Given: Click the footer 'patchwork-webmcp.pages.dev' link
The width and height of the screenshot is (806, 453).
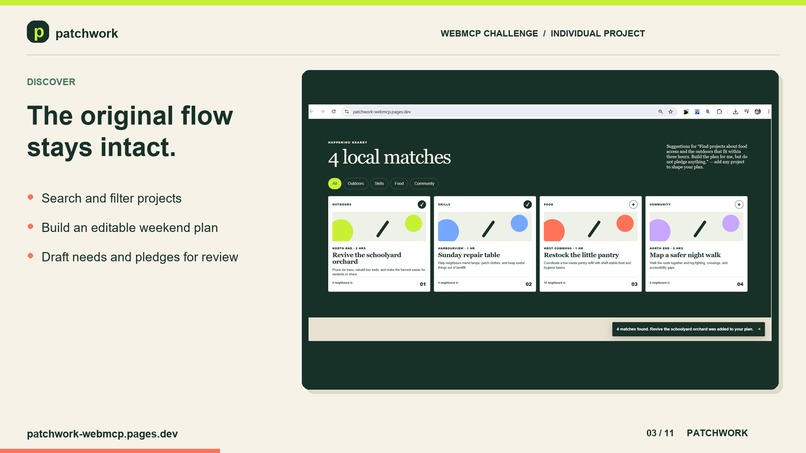Looking at the screenshot, I should (x=102, y=433).
